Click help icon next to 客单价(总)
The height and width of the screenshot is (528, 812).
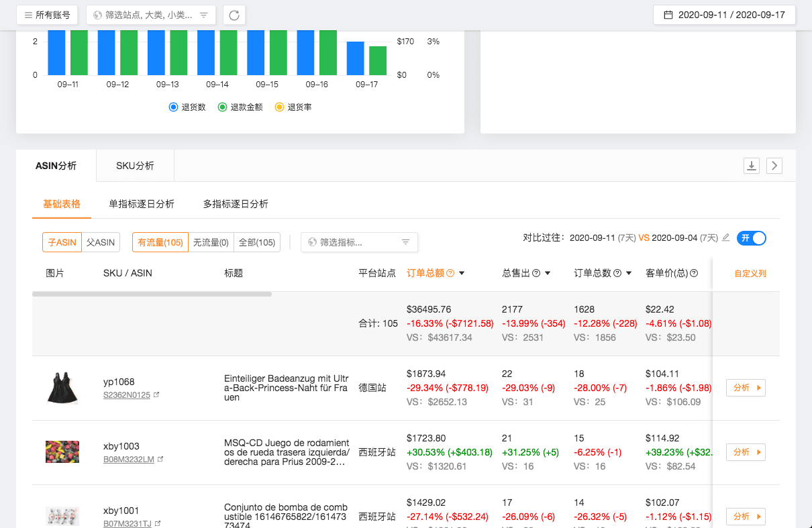[694, 273]
